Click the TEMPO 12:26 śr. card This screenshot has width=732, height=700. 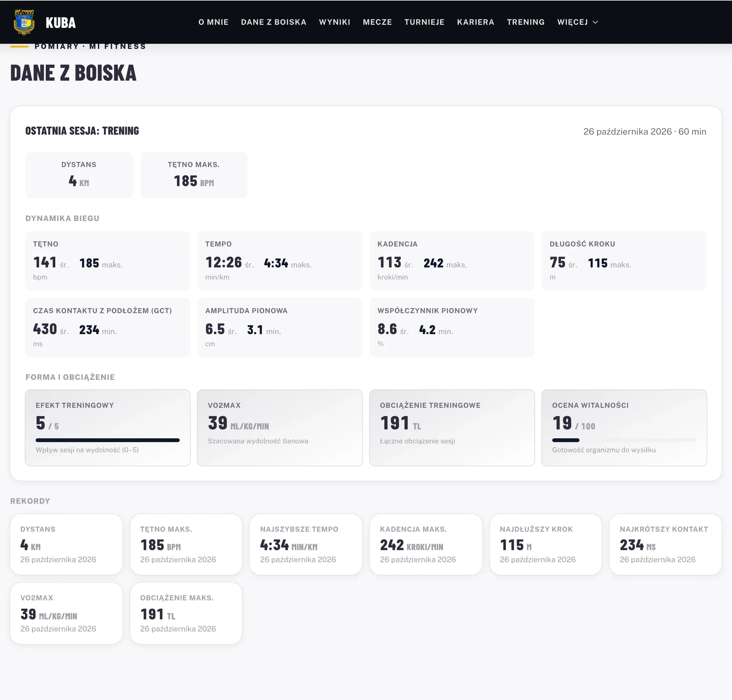(280, 261)
